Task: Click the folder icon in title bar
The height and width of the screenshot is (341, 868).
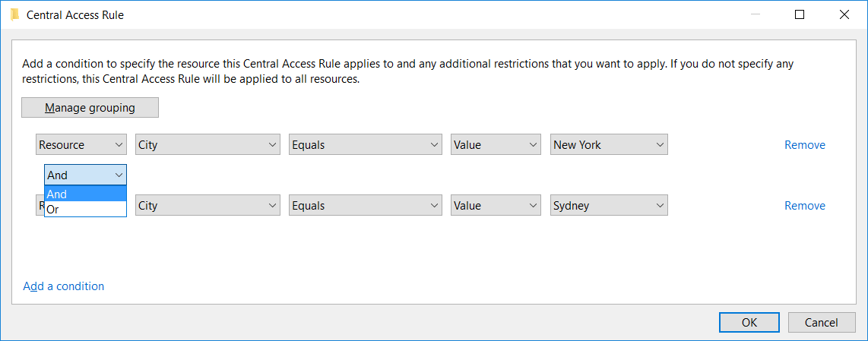Action: click(15, 15)
